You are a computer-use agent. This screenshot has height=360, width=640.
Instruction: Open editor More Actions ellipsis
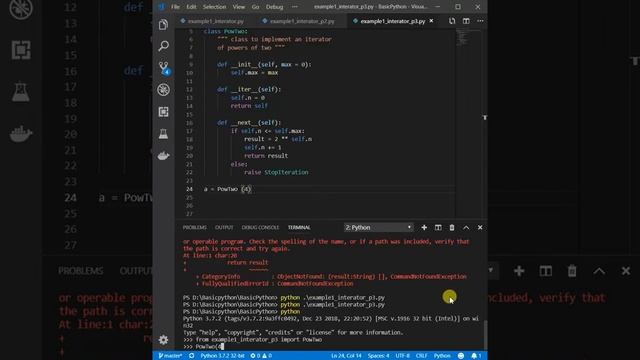pos(480,21)
